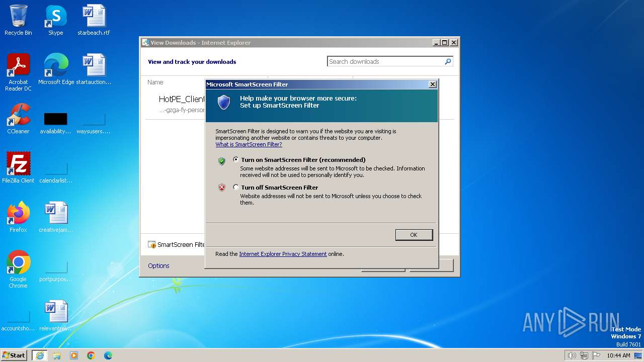644x362 pixels.
Task: Launch Google Chrome desktop shortcut
Action: pyautogui.click(x=18, y=269)
